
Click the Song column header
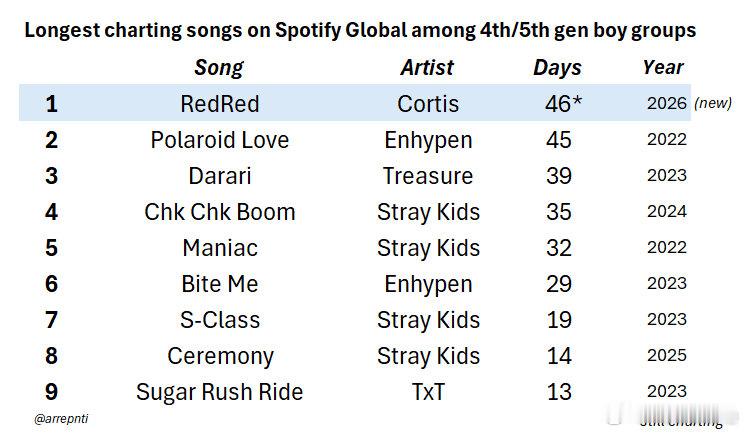219,68
